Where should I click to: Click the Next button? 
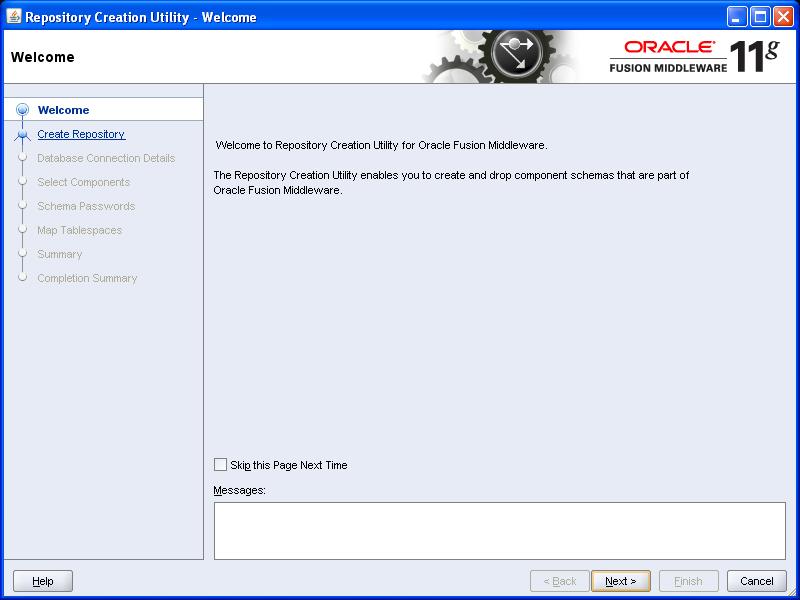pos(620,581)
